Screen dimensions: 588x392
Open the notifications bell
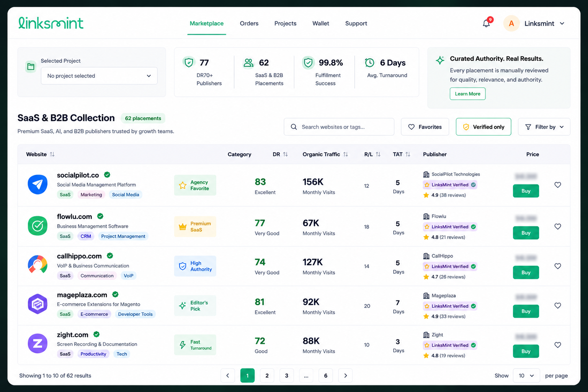coord(486,23)
